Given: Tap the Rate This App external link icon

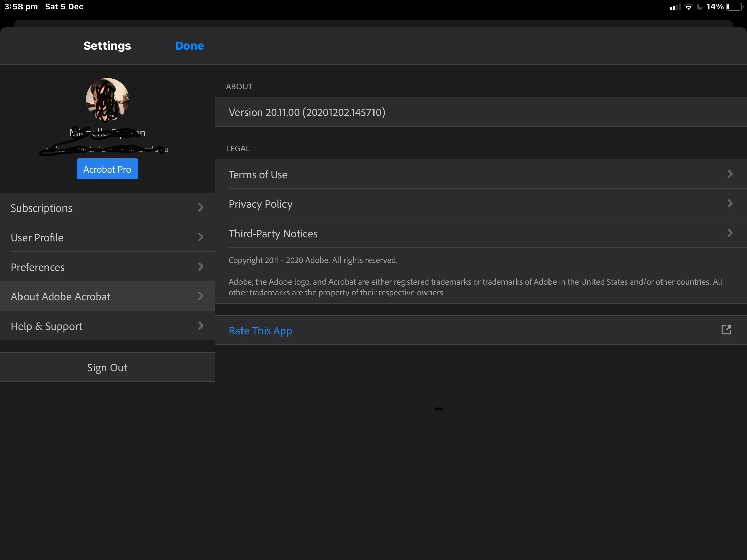Looking at the screenshot, I should pyautogui.click(x=726, y=330).
